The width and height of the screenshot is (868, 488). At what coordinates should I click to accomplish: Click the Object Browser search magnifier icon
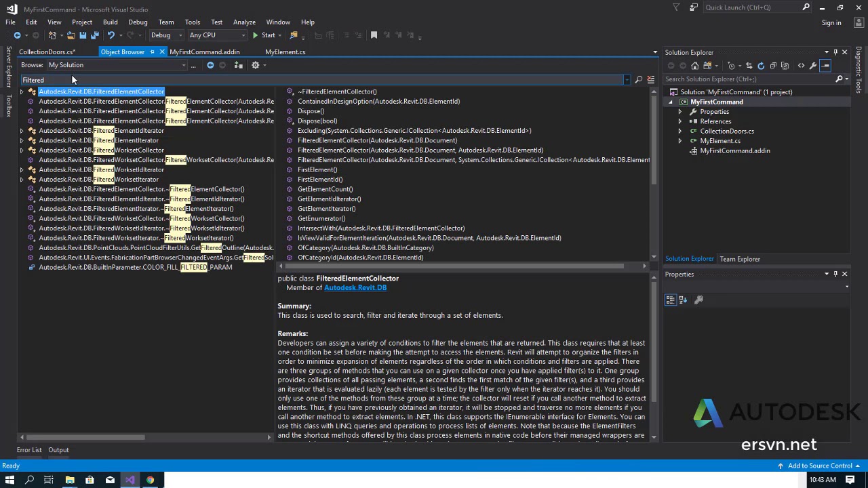(x=638, y=80)
